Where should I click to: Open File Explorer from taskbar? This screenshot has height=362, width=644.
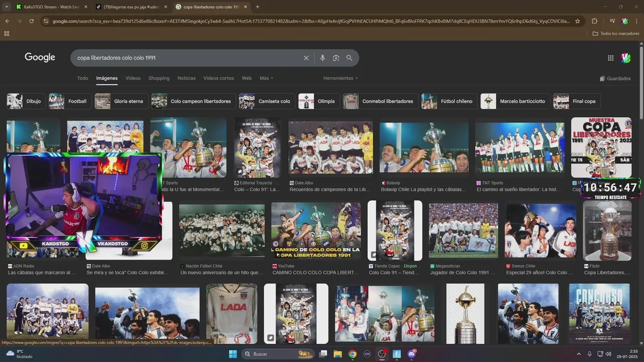click(338, 354)
